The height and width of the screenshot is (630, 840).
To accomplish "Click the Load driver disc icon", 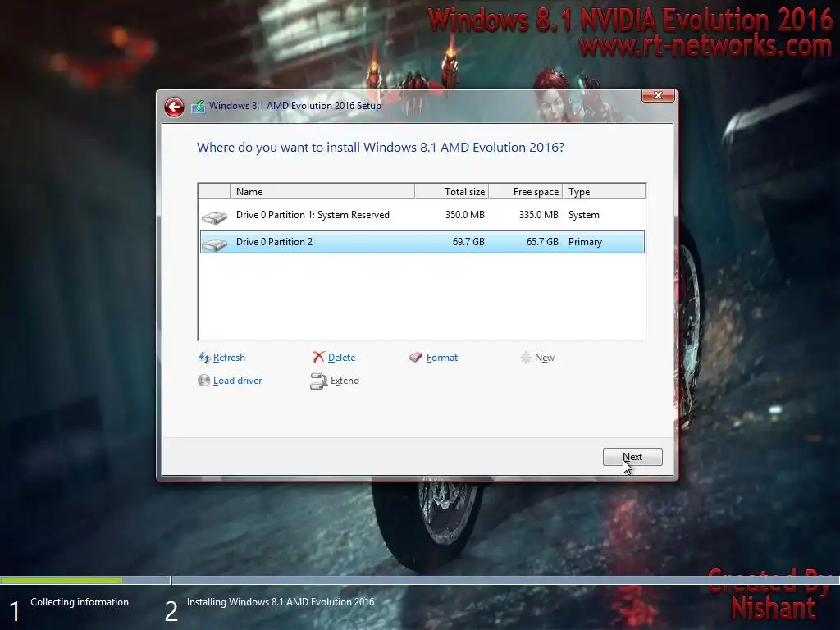I will pyautogui.click(x=203, y=381).
